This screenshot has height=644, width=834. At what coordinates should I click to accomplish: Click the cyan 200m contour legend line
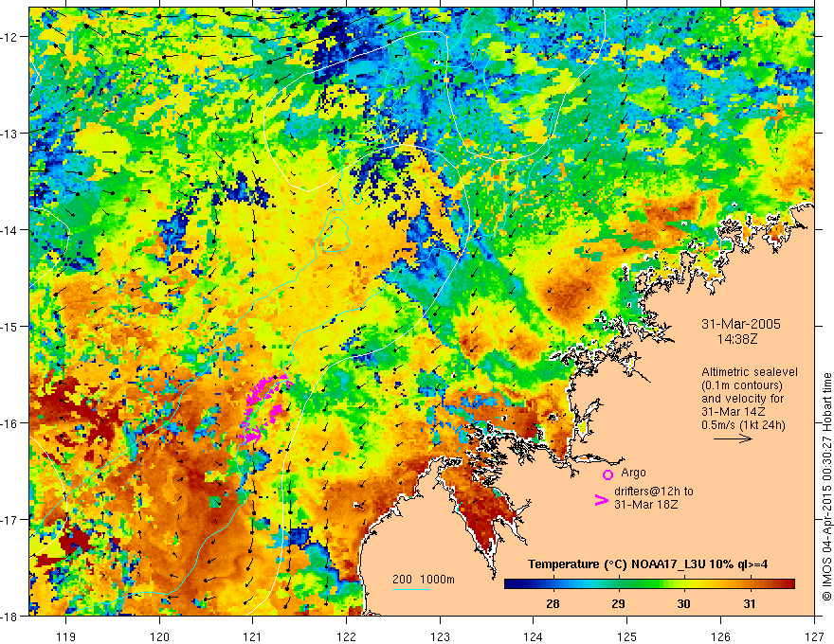[x=411, y=589]
